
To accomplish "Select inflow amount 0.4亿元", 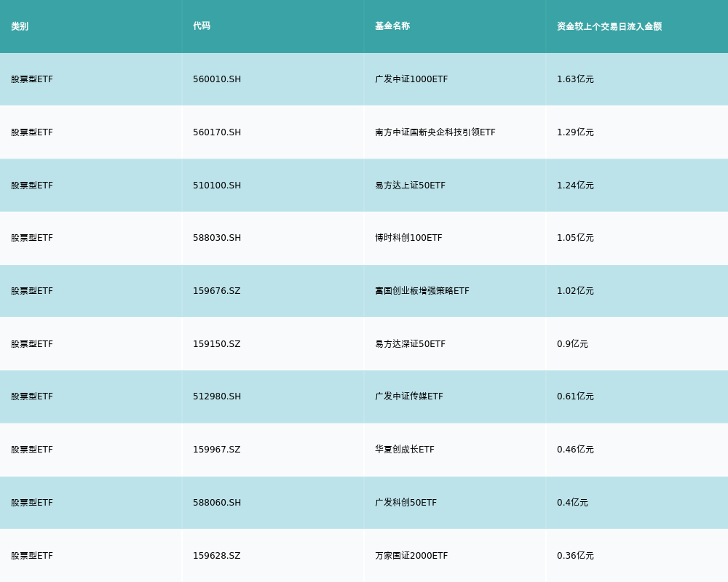I will 572,503.
